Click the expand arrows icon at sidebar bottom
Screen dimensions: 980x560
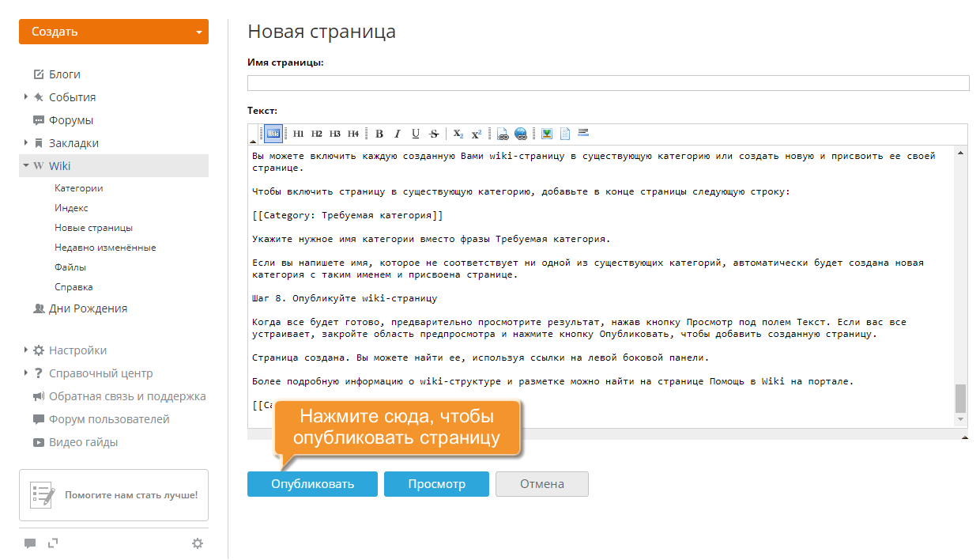coord(53,543)
